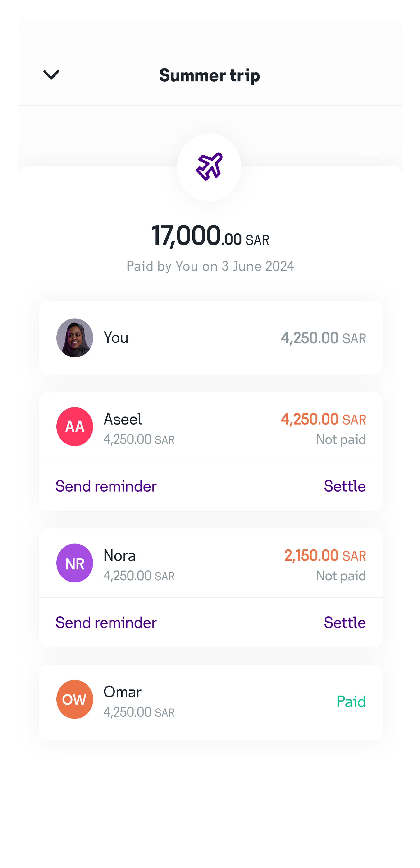Open Nora's name entry

click(119, 556)
